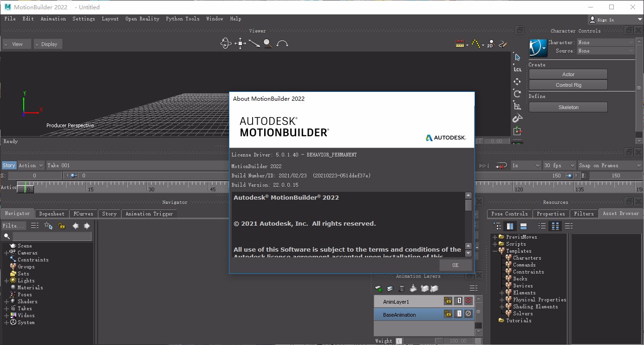
Task: Unlock the AnimLayer1 lock toggle
Action: (448, 301)
